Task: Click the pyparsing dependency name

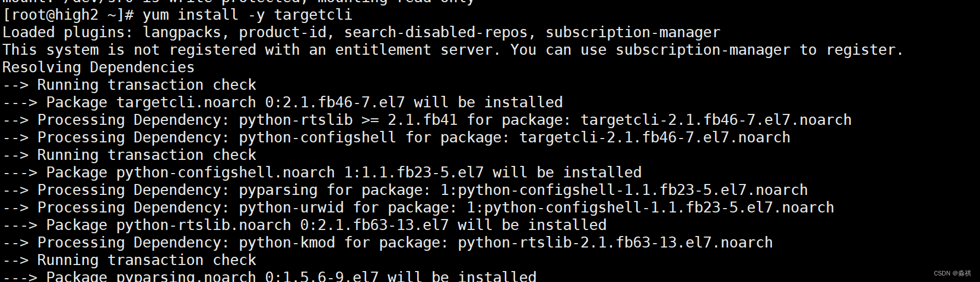Action: 278,190
